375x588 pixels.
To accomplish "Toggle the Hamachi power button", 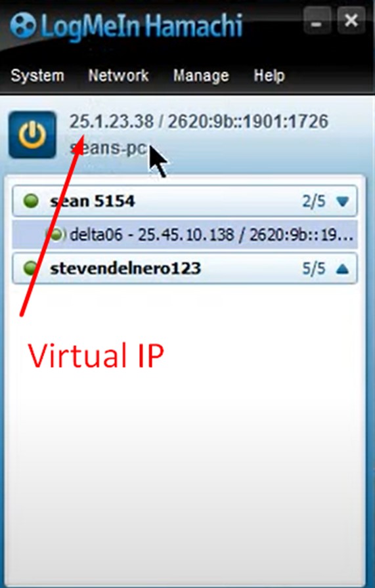I will [x=33, y=135].
